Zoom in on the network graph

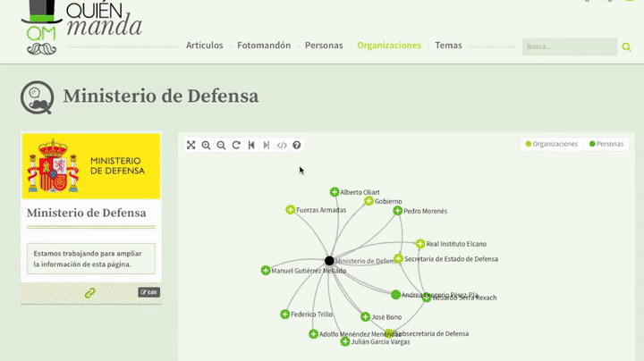click(207, 145)
